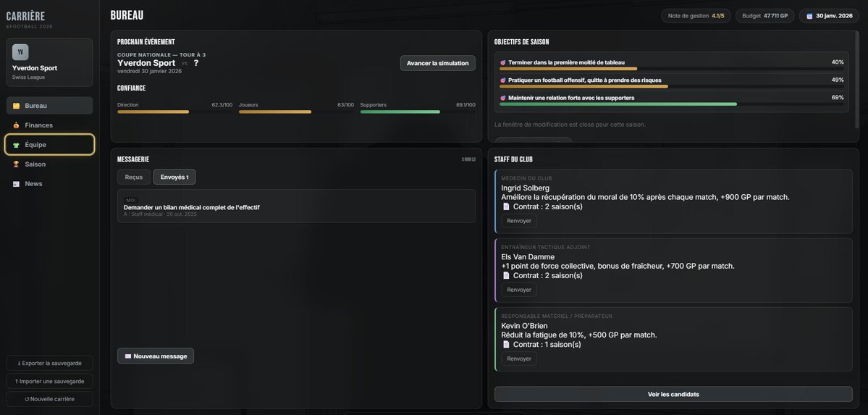The height and width of the screenshot is (415, 868).
Task: Switch to the Envoyés 1 tab
Action: [174, 177]
